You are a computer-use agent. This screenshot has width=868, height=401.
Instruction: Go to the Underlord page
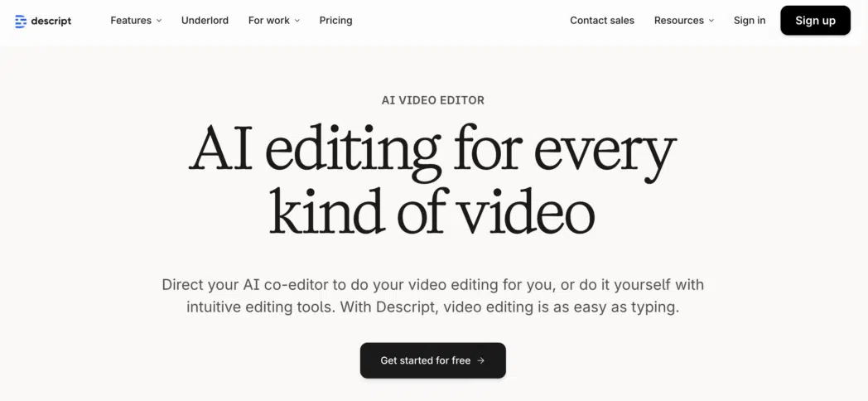(205, 21)
